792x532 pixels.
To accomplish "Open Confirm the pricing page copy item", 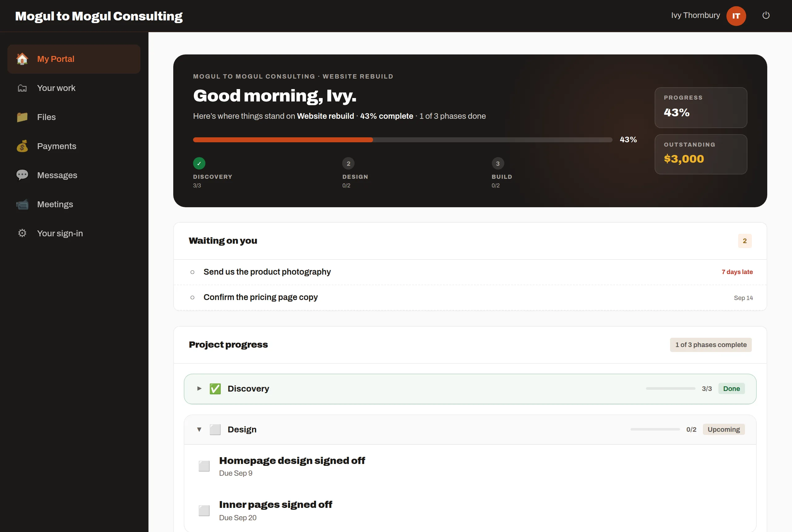I will (x=470, y=298).
